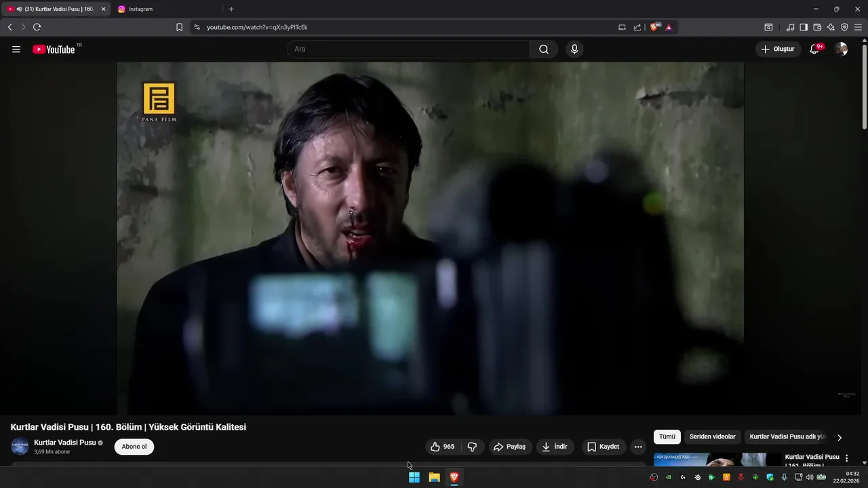Open the YouTube notifications bell
Image resolution: width=868 pixels, height=488 pixels.
[815, 49]
